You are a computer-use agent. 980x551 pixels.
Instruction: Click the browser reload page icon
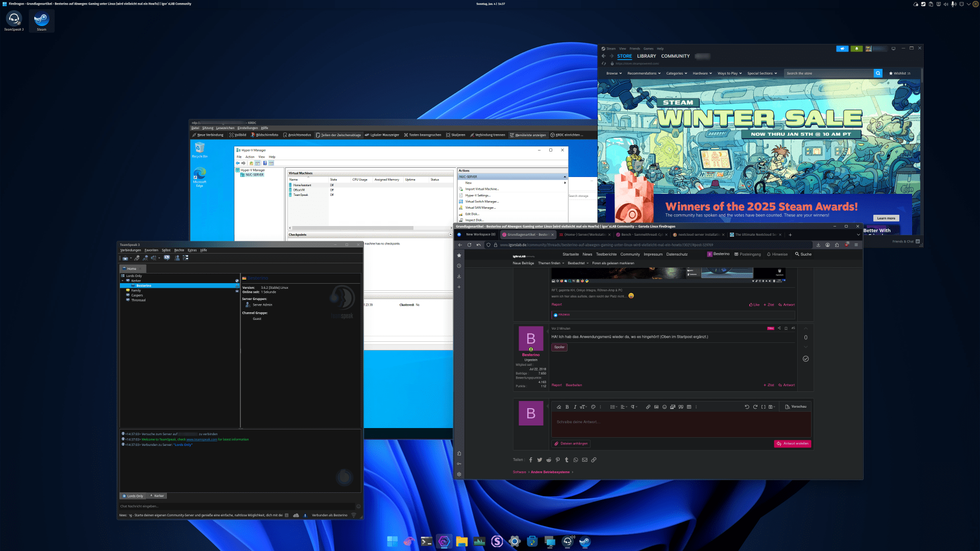(469, 245)
